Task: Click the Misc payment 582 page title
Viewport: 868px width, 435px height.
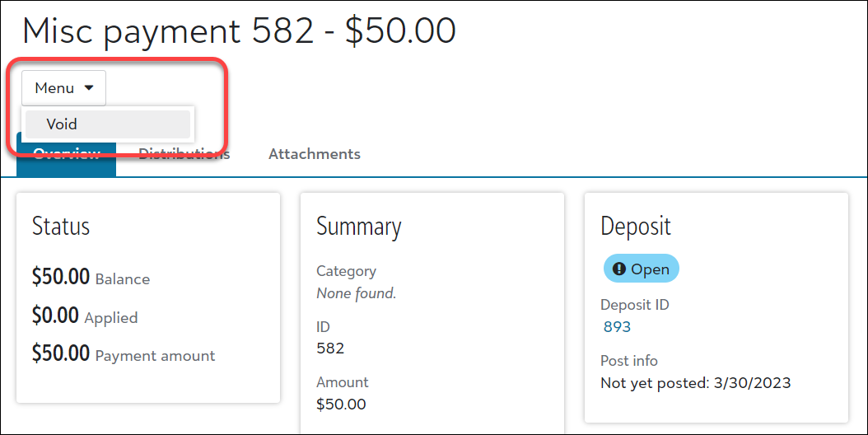Action: click(x=239, y=30)
